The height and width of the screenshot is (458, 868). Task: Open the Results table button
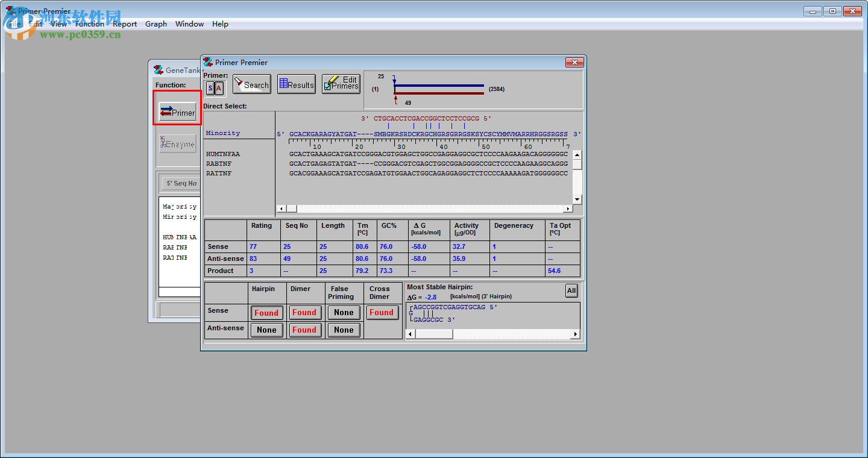[296, 84]
